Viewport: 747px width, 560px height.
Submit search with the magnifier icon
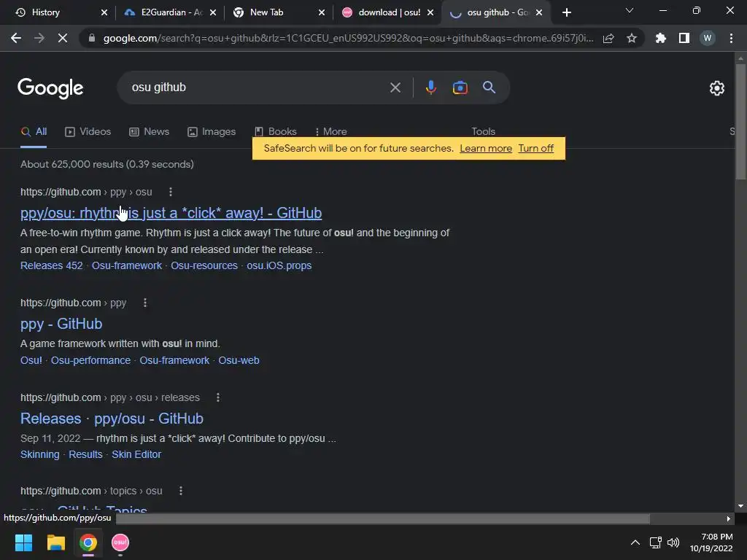tap(489, 87)
